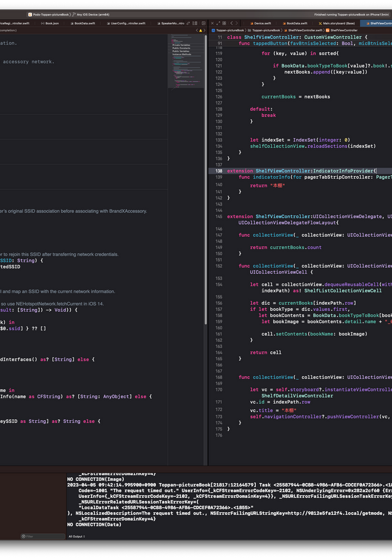
Task: Click the dInterfaces() as? [String] else line
Action: point(47,359)
